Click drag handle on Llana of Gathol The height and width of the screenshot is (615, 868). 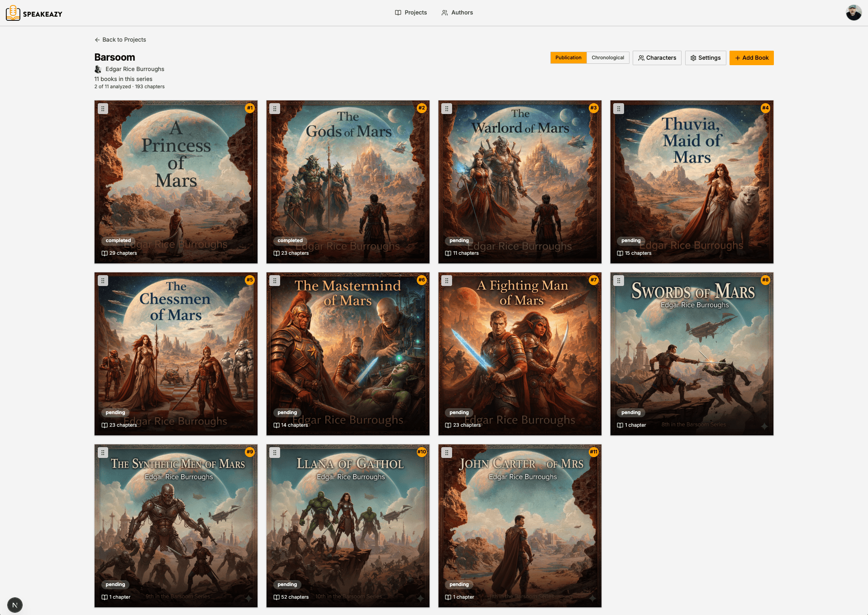(275, 453)
